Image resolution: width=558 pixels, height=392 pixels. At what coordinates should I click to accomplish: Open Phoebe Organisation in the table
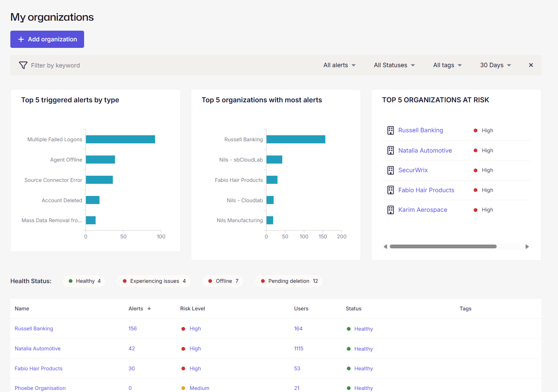40,388
